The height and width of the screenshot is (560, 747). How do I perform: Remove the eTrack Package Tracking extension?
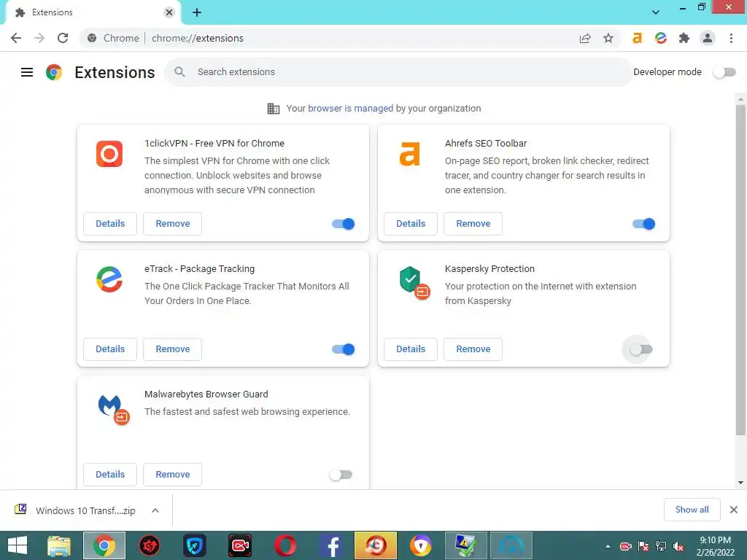pyautogui.click(x=172, y=349)
